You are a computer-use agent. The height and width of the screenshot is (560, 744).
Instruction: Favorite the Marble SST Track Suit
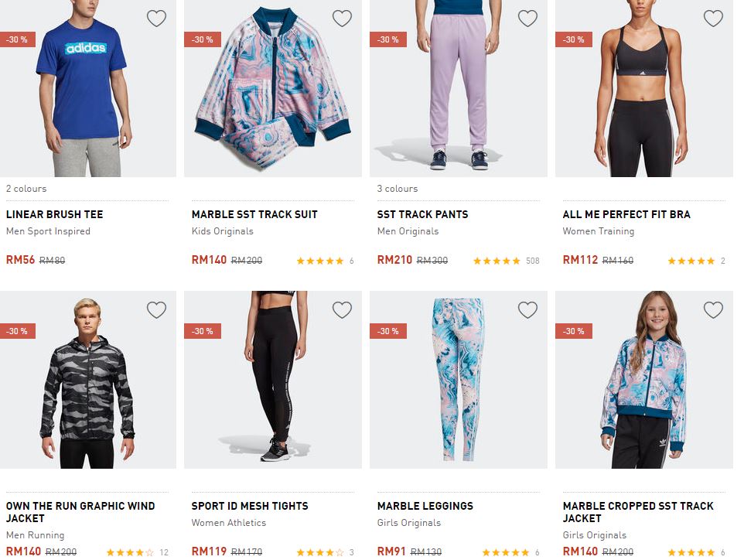point(342,19)
